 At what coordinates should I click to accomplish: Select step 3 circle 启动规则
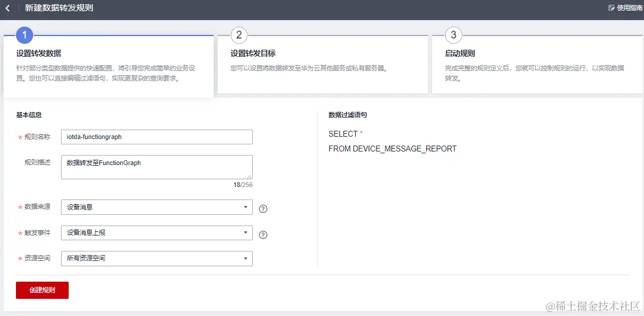[x=453, y=36]
